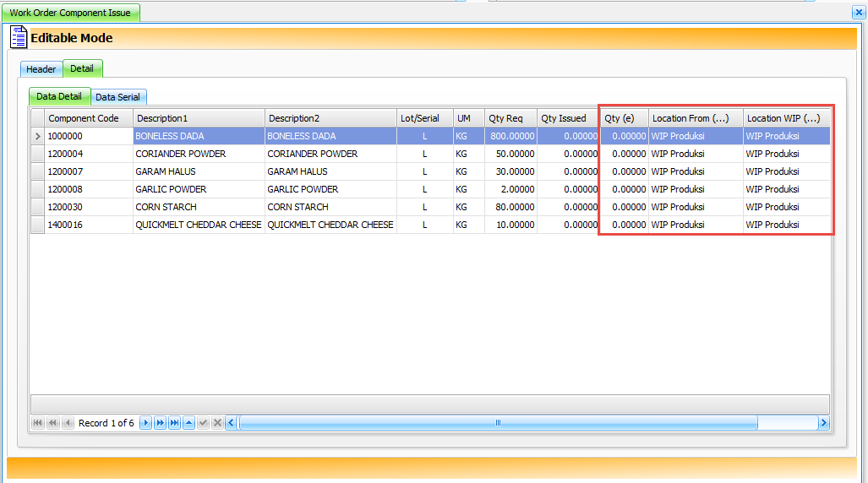Close the Work Order Component Issue window

click(x=859, y=12)
